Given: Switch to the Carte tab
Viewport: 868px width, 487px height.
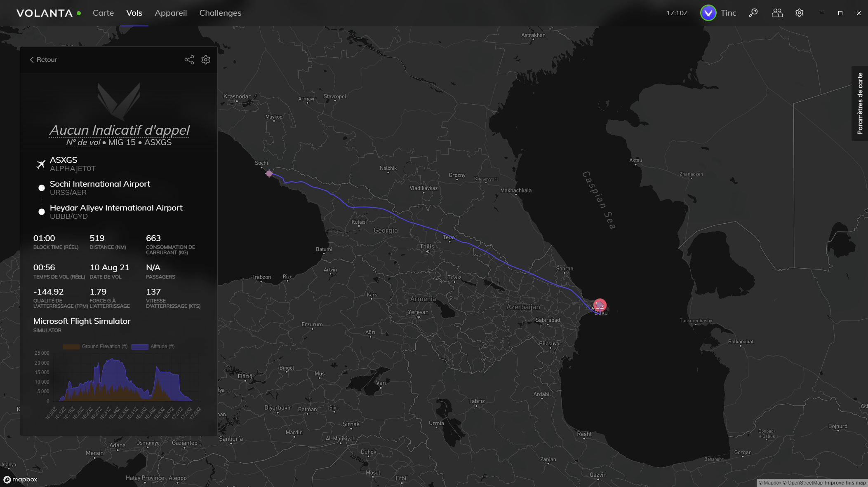Looking at the screenshot, I should tap(103, 13).
